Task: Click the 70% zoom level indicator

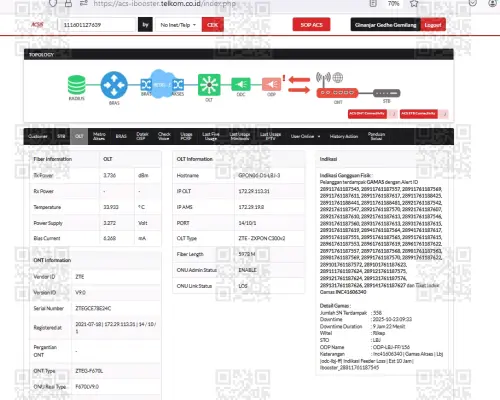Action: 393,4
